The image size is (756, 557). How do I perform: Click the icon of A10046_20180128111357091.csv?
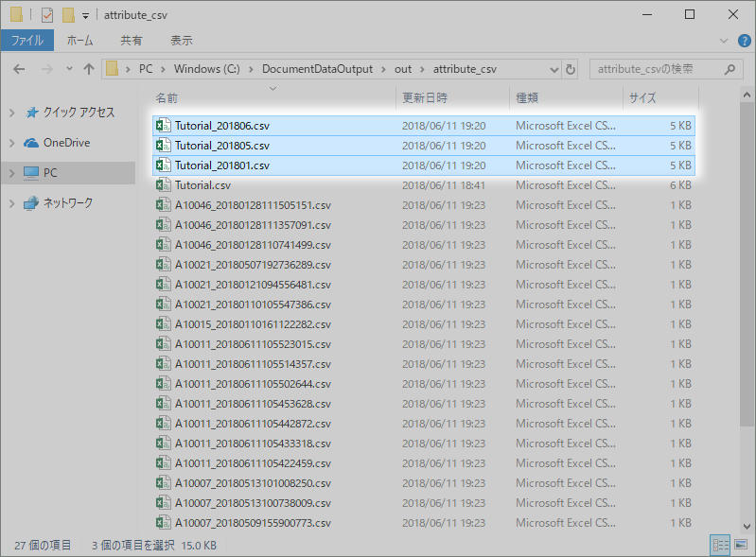[x=163, y=225]
